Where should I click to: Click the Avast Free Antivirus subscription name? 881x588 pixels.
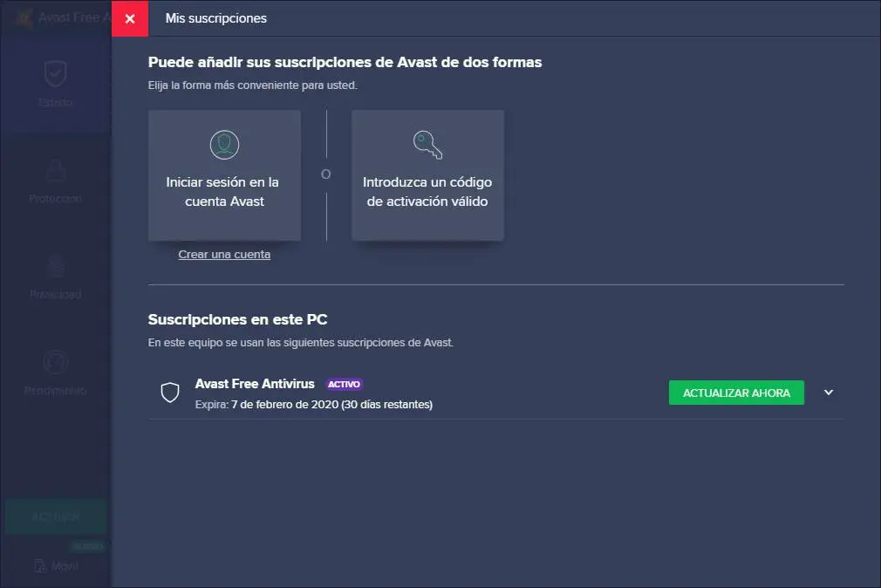pyautogui.click(x=255, y=384)
